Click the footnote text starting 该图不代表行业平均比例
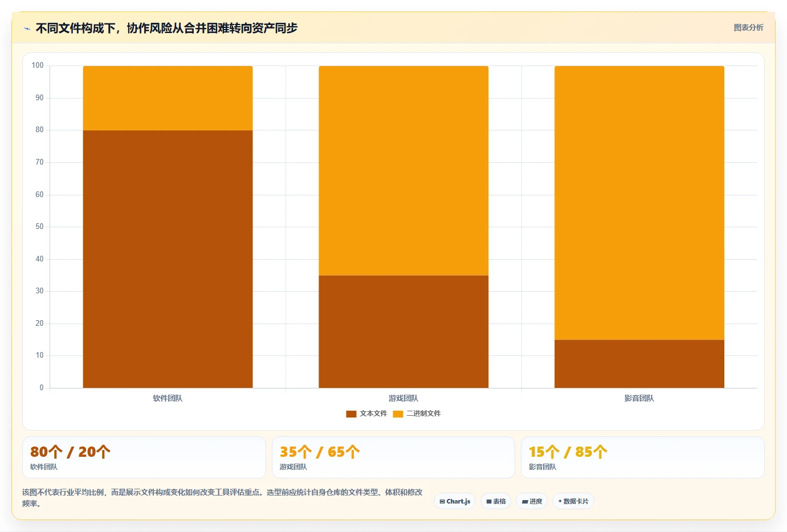Screen dimensions: 787x532 pyautogui.click(x=222, y=498)
